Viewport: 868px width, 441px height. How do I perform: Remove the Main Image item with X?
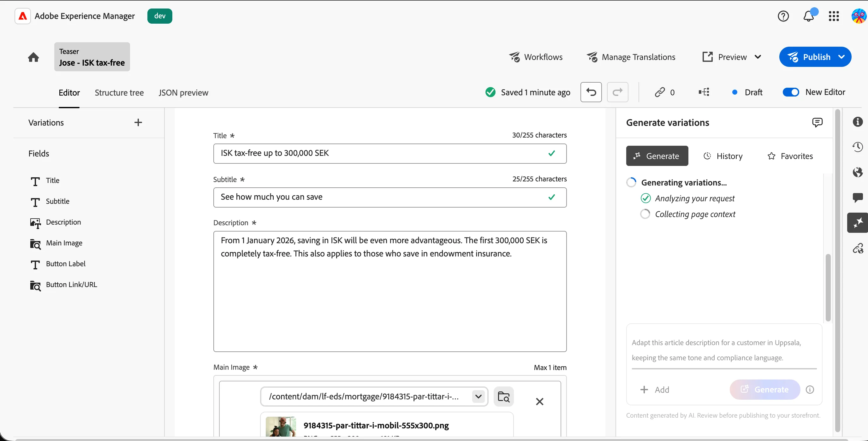[539, 401]
